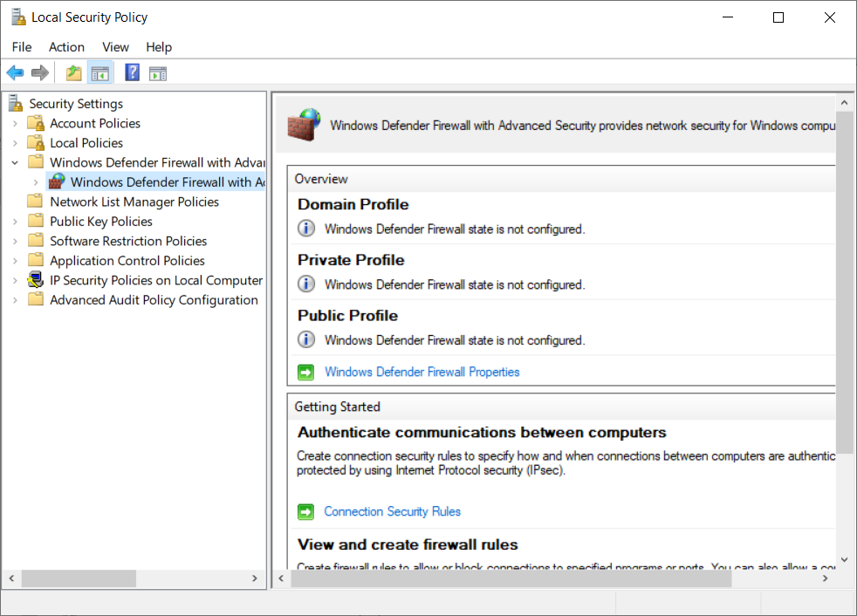
Task: Click green arrow icon beside Windows Defender Firewall Properties
Action: (x=306, y=373)
